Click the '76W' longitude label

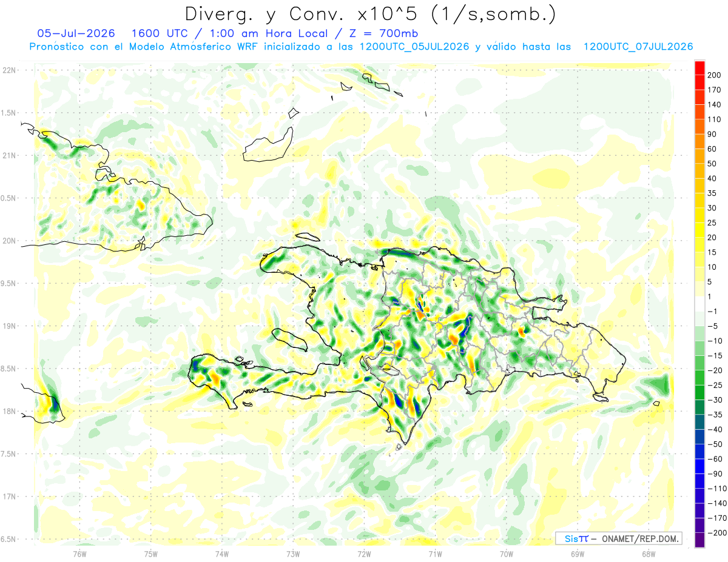tap(79, 553)
